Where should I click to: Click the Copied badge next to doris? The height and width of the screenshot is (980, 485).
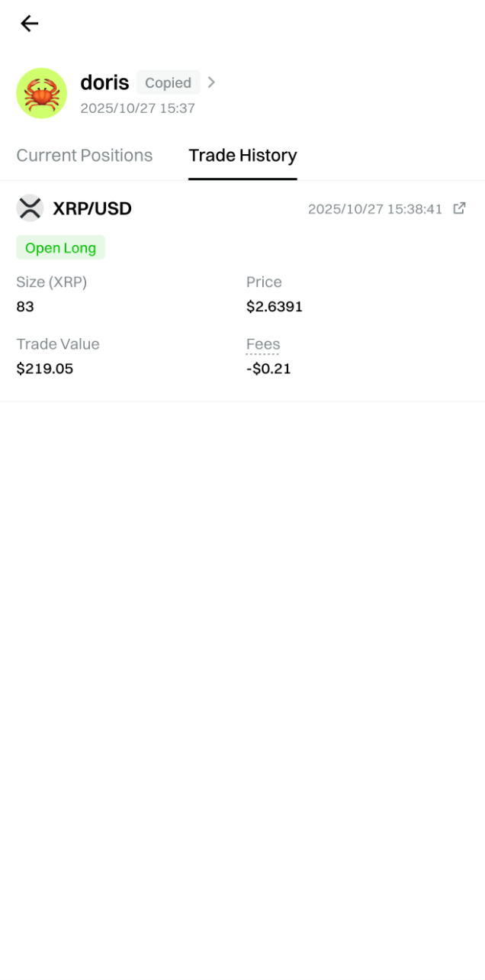point(168,82)
